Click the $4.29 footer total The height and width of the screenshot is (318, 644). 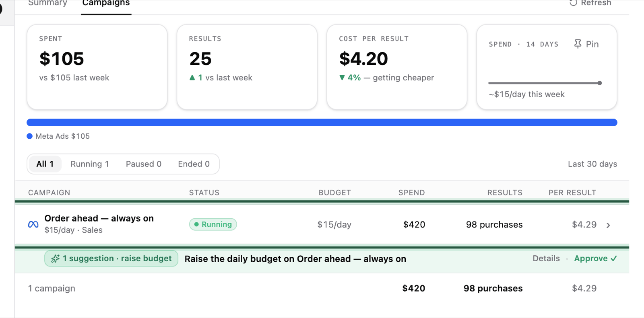point(584,288)
